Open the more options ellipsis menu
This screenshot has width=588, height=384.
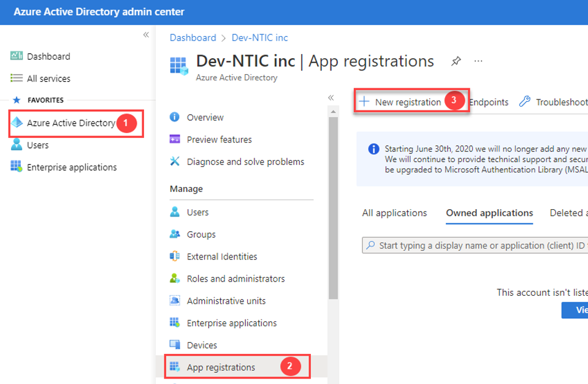tap(478, 61)
